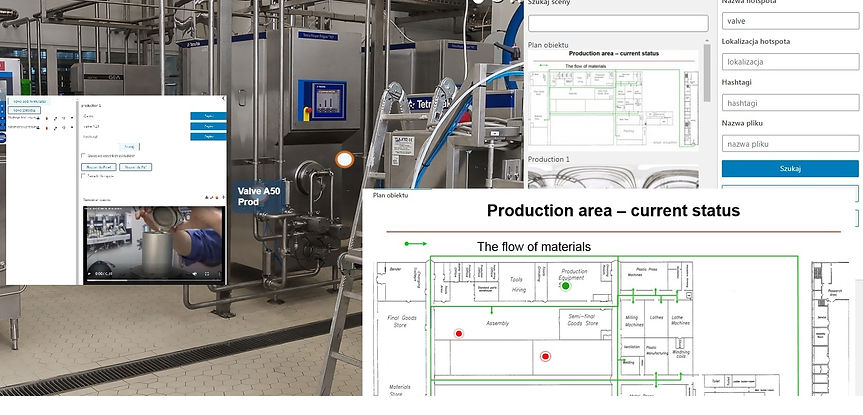Click the orange icon in the first list row
The image size is (863, 415).
46,118
